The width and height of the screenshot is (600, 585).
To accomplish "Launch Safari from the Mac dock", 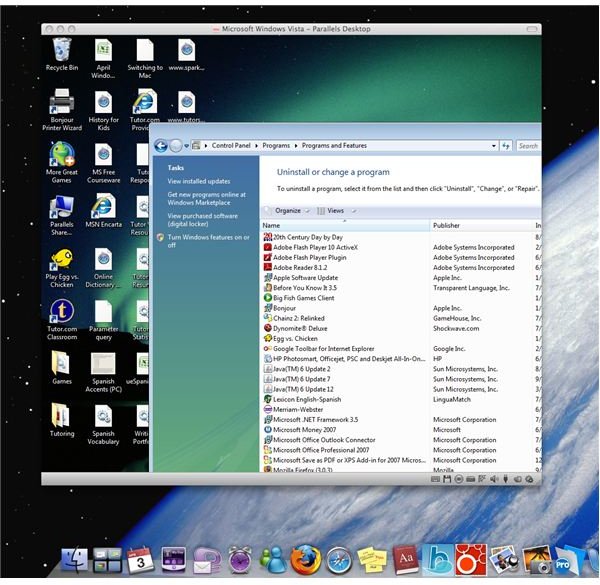I will [339, 561].
